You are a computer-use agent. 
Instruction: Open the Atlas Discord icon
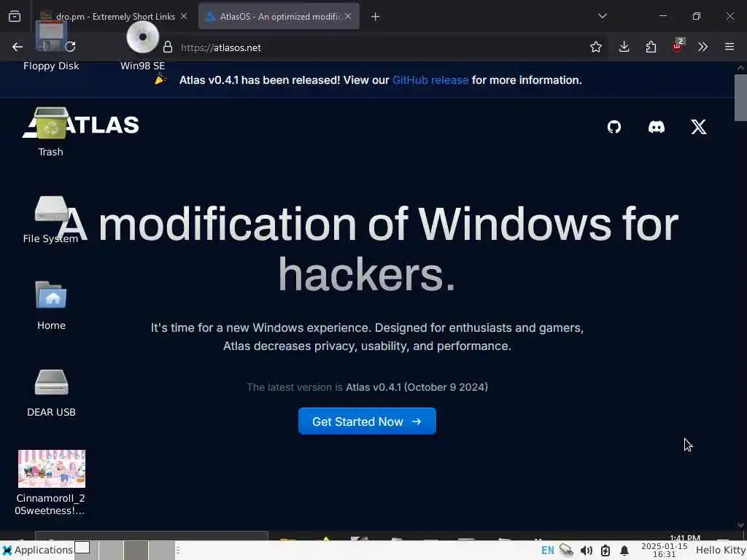point(656,127)
